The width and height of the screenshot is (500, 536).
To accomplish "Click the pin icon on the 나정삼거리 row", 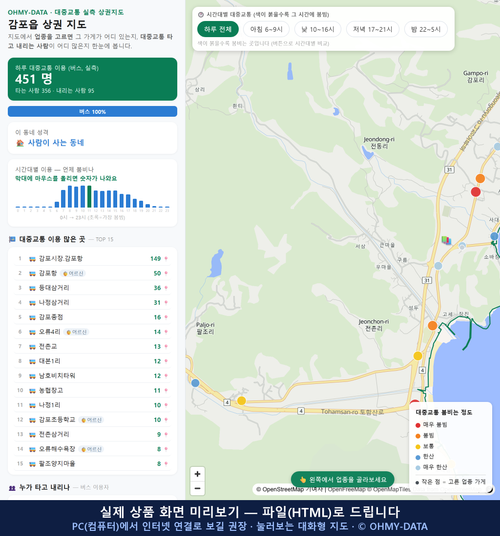I will (166, 303).
